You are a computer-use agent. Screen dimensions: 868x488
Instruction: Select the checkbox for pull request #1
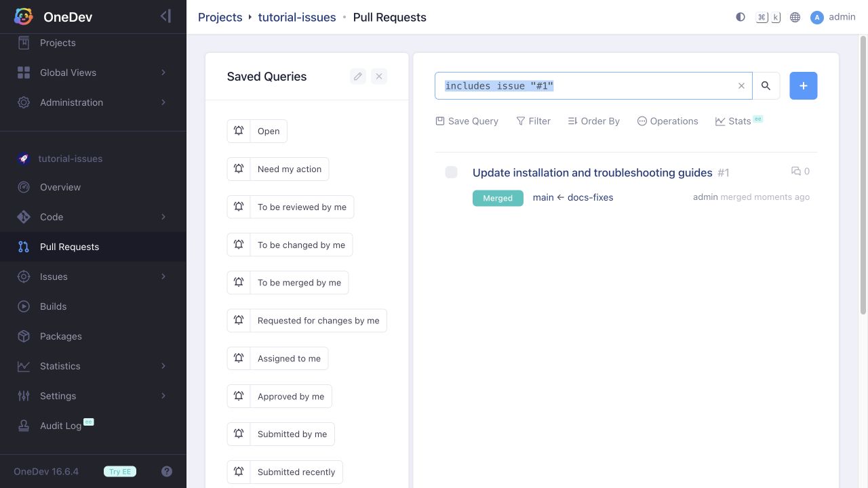451,172
